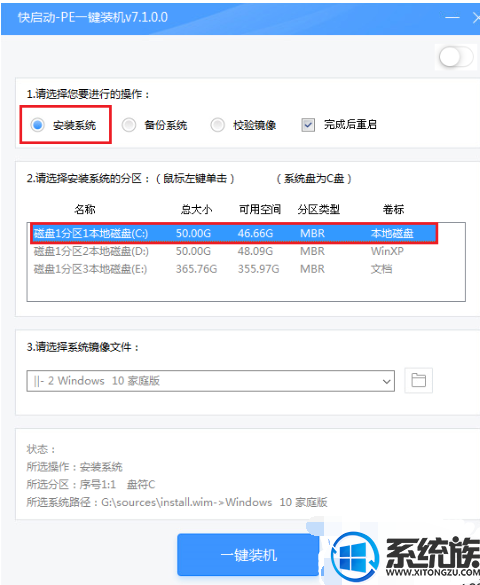Click the 名称 column header
Image resolution: width=480 pixels, height=585 pixels.
click(x=85, y=209)
